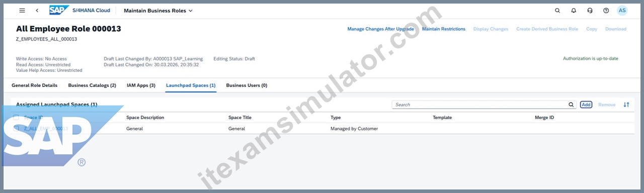The height and width of the screenshot is (193, 644).
Task: Click the Add button
Action: [586, 105]
